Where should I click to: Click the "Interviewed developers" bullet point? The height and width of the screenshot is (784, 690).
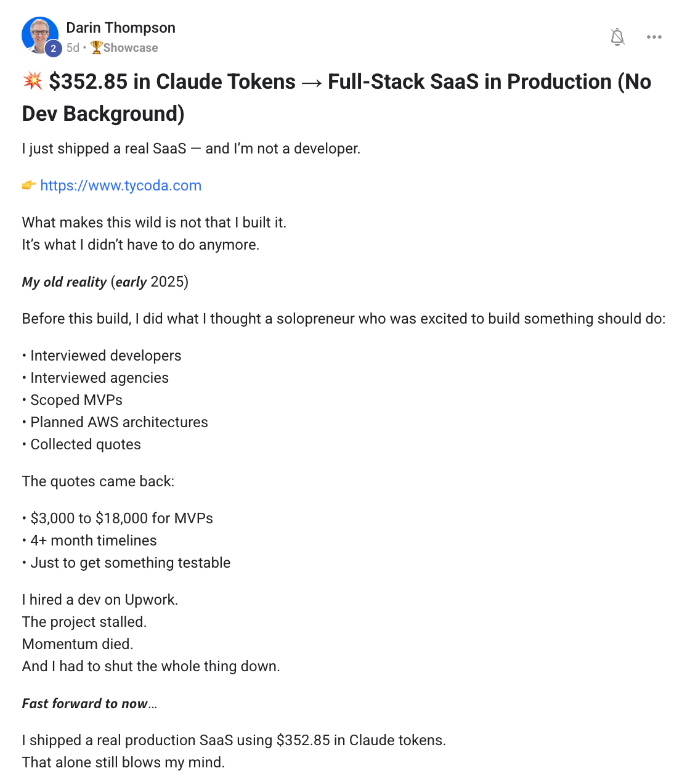click(x=106, y=356)
